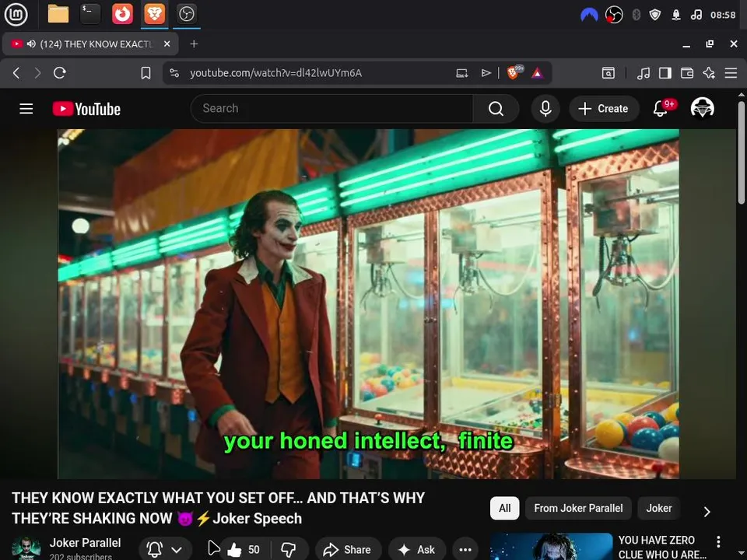Go to YouTube home via logo
This screenshot has height=560, width=747.
point(86,109)
